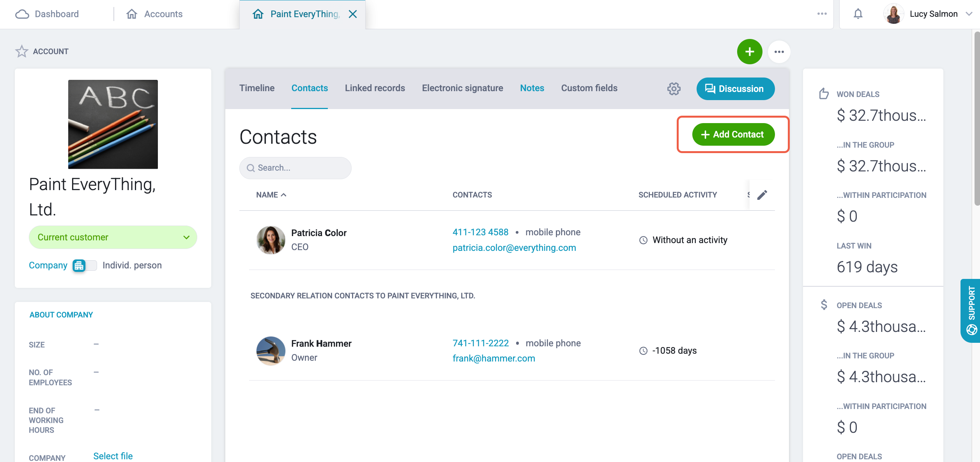Viewport: 980px width, 462px height.
Task: Click the Discussion button
Action: click(736, 89)
